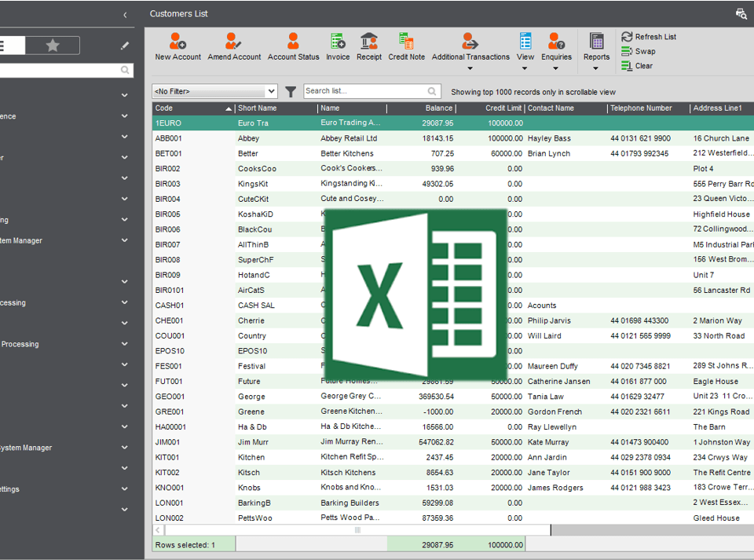Click the Kingstanding name cell
The height and width of the screenshot is (560, 754).
pos(350,184)
